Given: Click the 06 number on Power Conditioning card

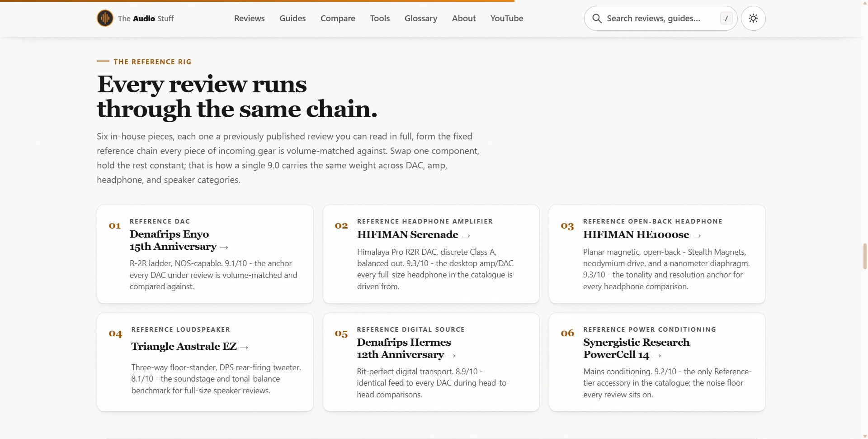Looking at the screenshot, I should pyautogui.click(x=567, y=333).
